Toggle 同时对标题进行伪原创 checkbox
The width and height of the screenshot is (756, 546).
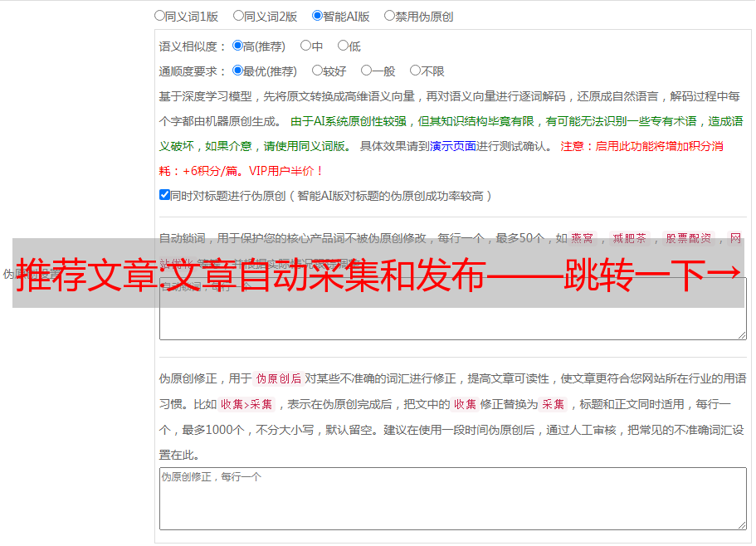(x=164, y=195)
